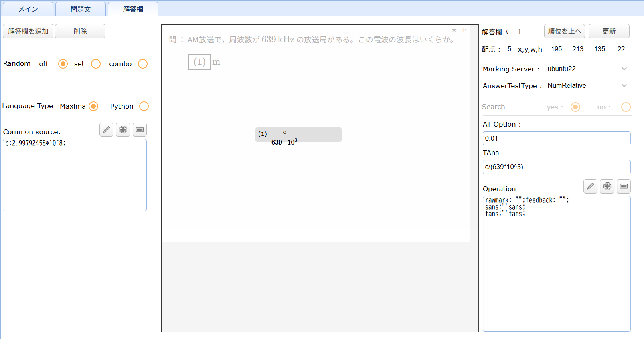
Task: Click the pencil edit icon for Operation
Action: click(x=590, y=186)
